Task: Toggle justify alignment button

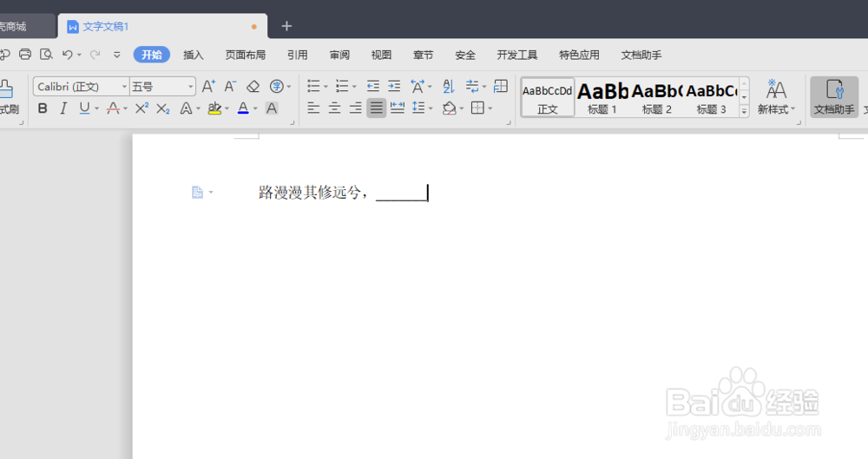Action: 377,108
